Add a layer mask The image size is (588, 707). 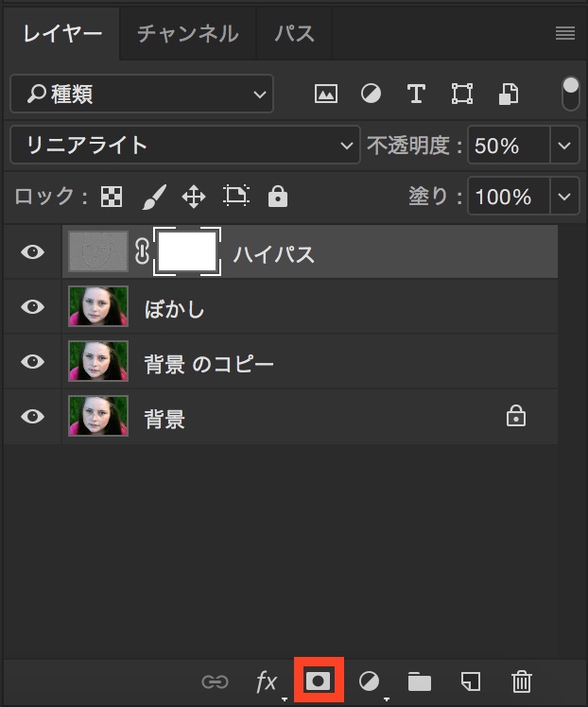pos(319,681)
